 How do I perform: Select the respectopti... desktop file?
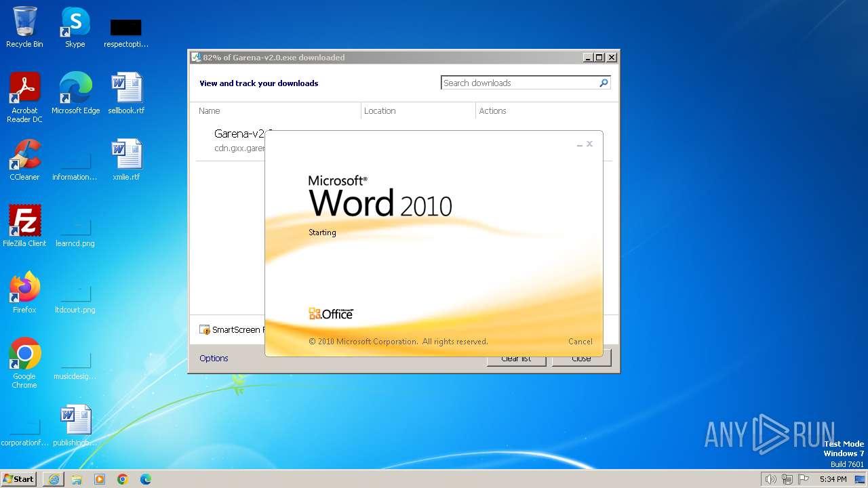(x=126, y=32)
